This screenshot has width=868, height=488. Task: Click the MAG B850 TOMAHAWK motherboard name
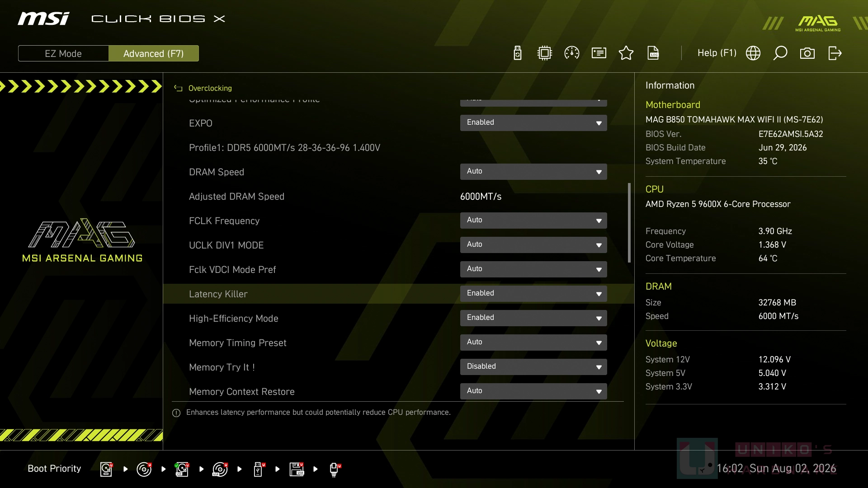[734, 120]
